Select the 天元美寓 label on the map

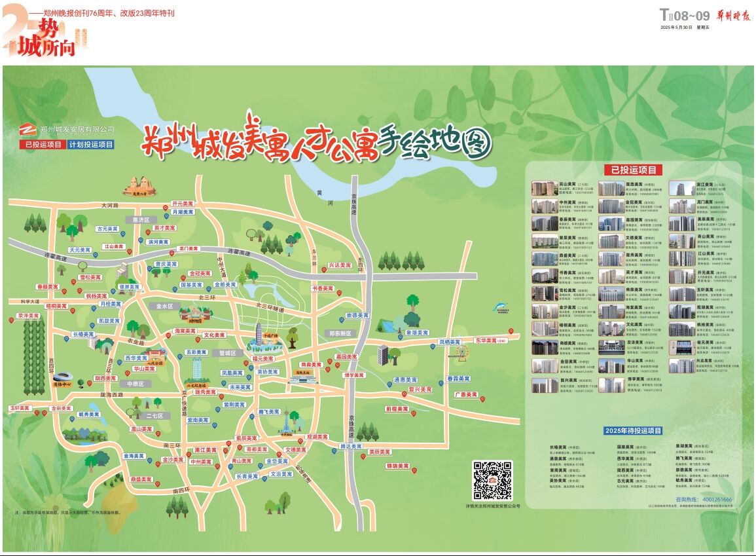point(80,250)
